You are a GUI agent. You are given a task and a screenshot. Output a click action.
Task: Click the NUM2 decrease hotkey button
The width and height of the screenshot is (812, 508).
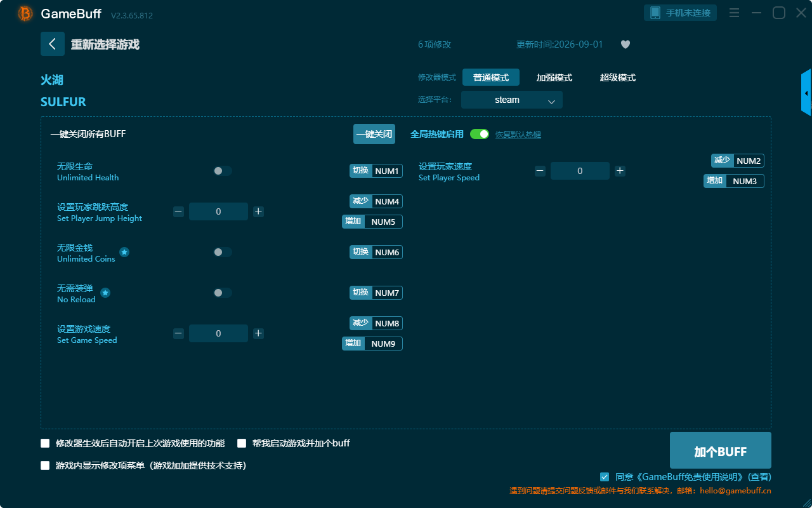point(738,161)
